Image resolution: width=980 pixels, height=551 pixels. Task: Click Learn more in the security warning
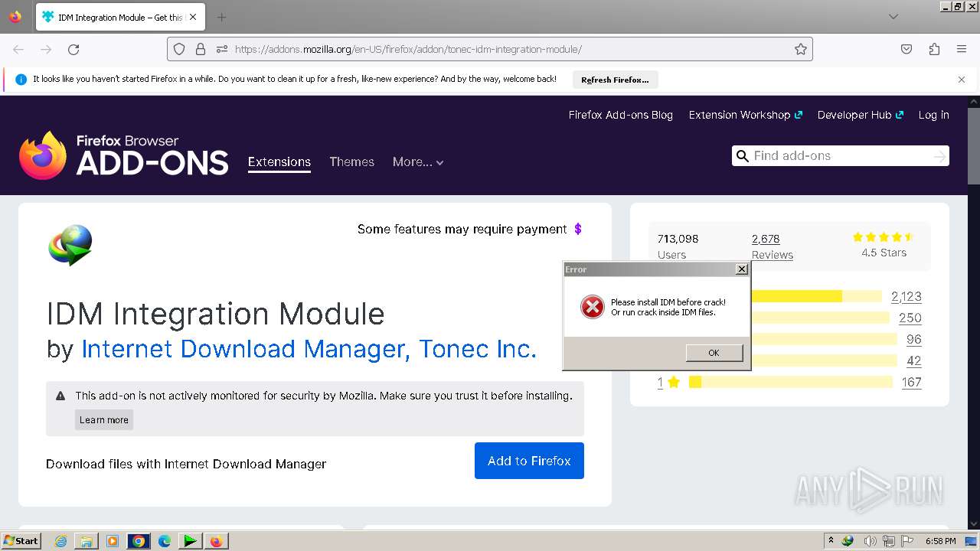104,419
